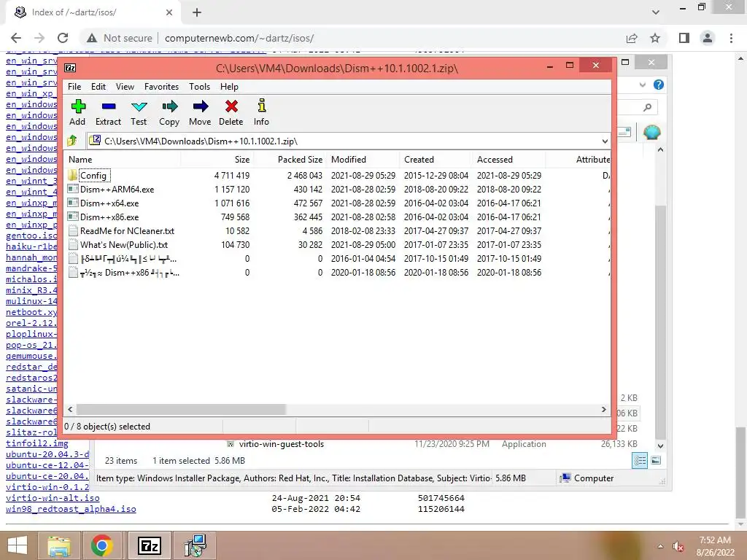Open the File menu
The image size is (747, 560).
pyautogui.click(x=74, y=87)
